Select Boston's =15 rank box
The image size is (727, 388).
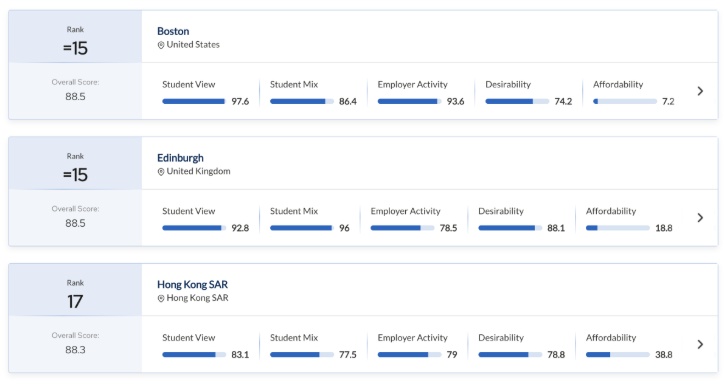coord(75,37)
